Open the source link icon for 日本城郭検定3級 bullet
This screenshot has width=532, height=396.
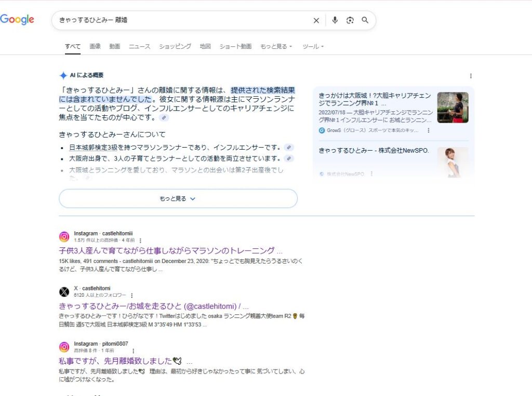(x=289, y=147)
